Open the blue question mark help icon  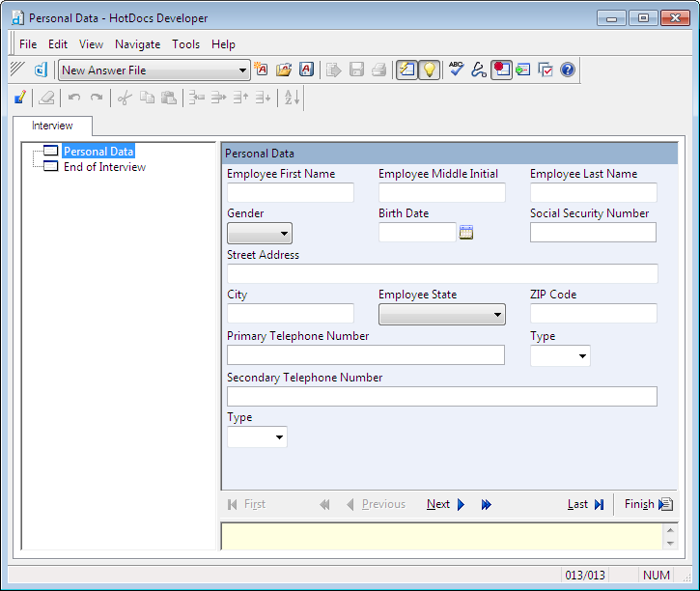click(x=568, y=70)
